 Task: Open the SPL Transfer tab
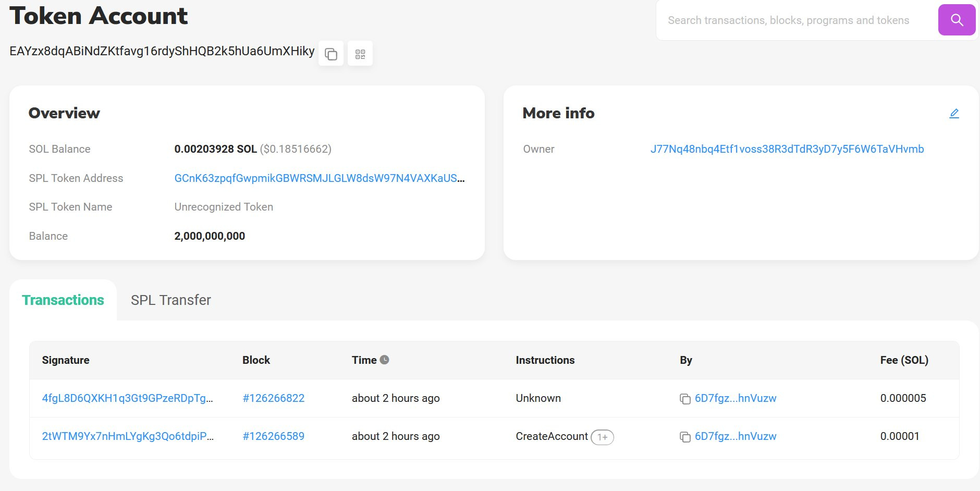(x=171, y=300)
